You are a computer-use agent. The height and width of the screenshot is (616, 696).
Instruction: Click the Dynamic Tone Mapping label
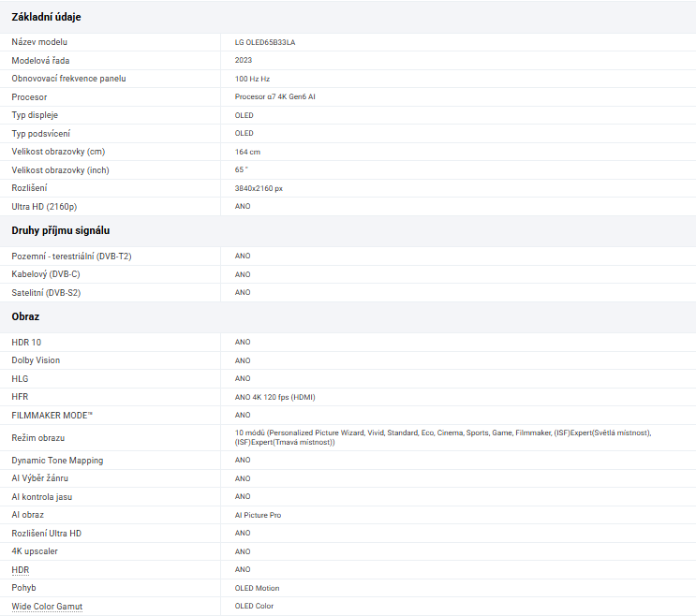[57, 461]
